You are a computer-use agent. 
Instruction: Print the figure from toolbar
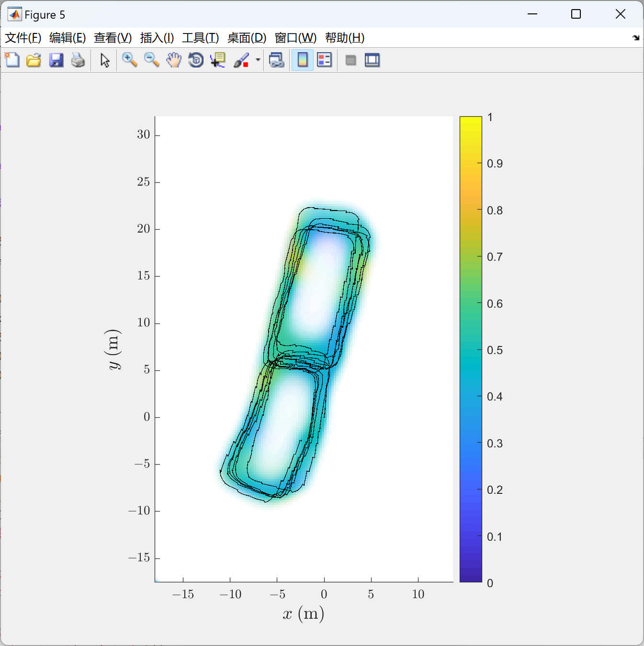(78, 60)
